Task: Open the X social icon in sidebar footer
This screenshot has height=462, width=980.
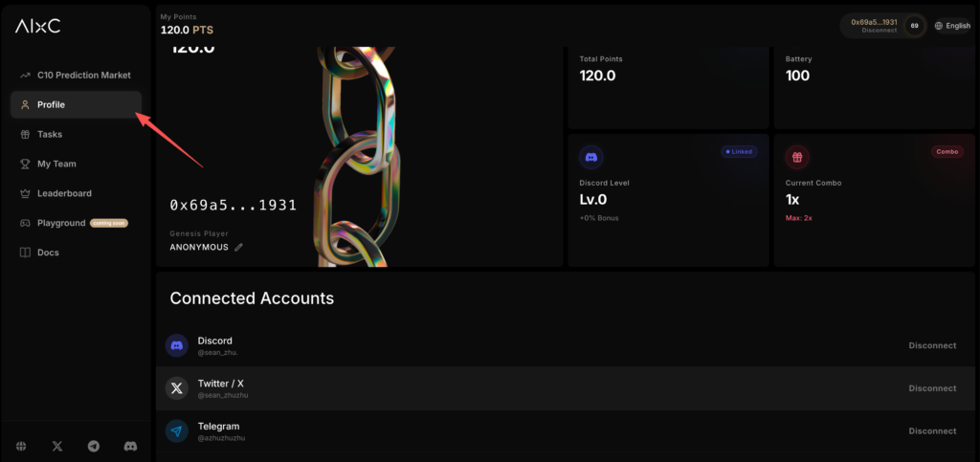Action: click(57, 446)
